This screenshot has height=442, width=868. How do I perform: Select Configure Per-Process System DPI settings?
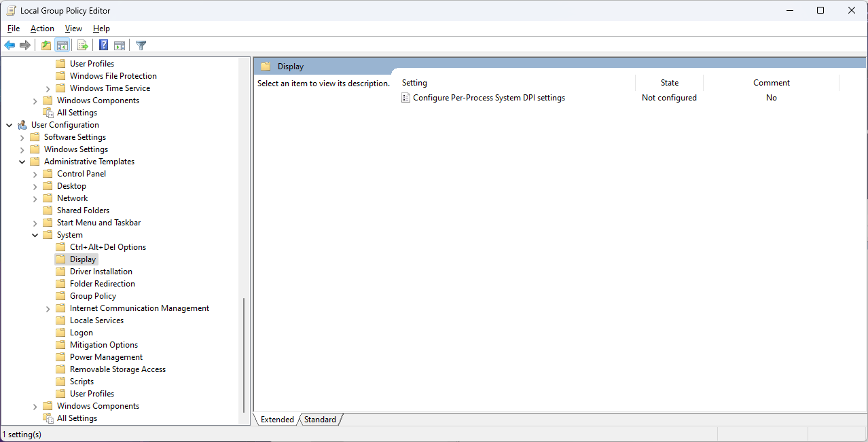[x=488, y=98]
